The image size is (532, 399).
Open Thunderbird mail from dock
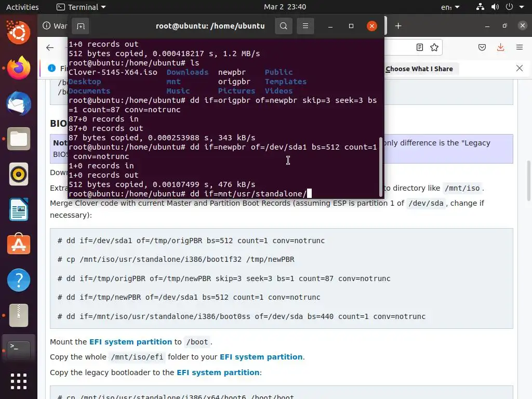tap(18, 103)
